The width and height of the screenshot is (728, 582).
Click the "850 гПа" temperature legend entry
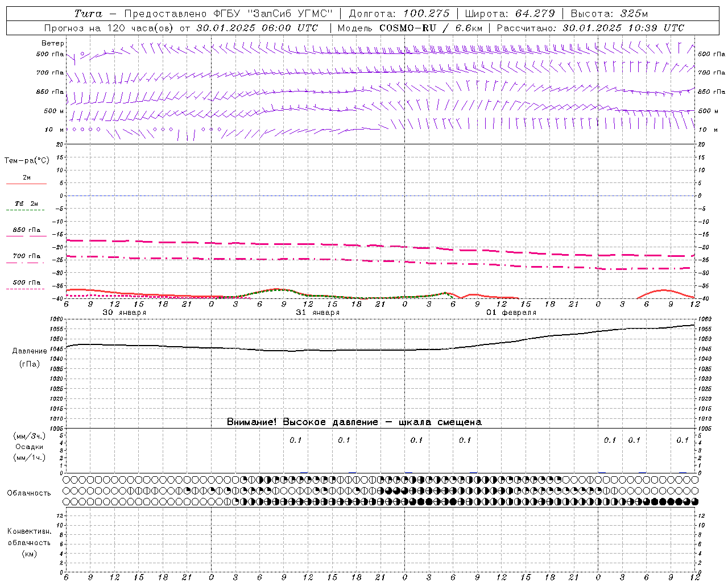[26, 230]
